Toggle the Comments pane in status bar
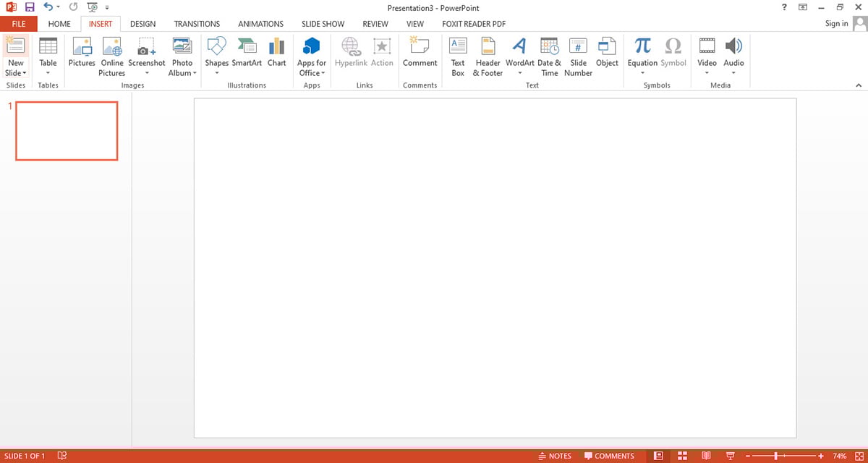Screen dimensions: 868x463 pos(609,456)
